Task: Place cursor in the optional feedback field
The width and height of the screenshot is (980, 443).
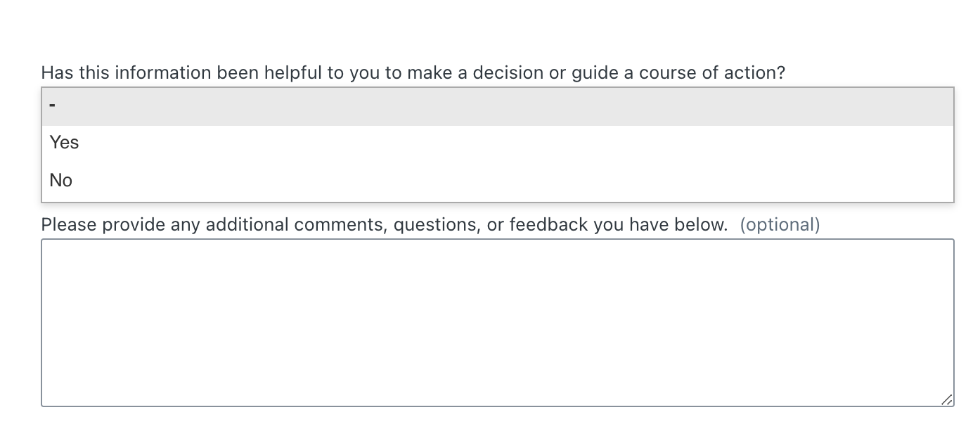Action: 497,322
